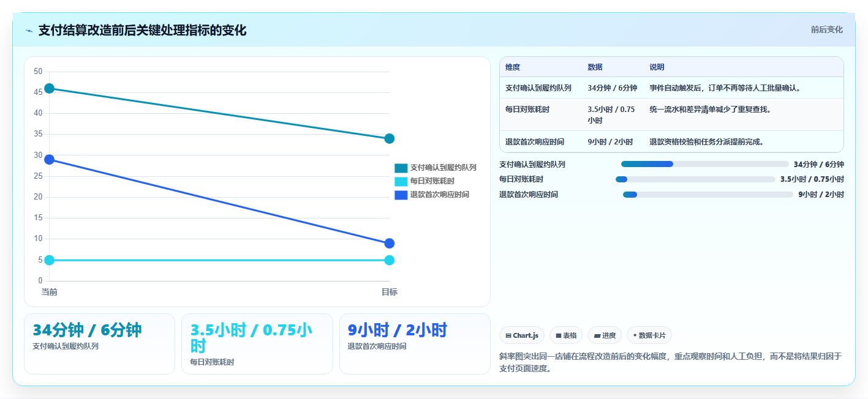This screenshot has height=399, width=868.
Task: Click the 每日对账耗时 progress bar
Action: point(695,179)
